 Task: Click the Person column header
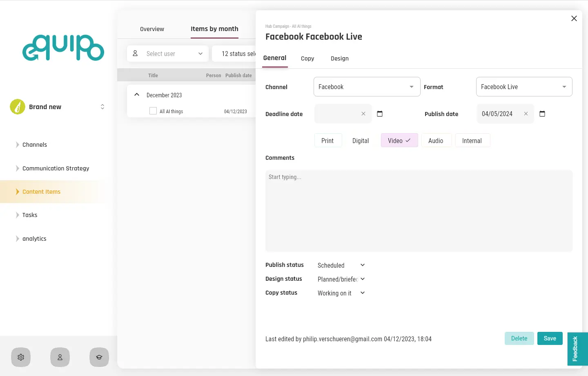(214, 76)
